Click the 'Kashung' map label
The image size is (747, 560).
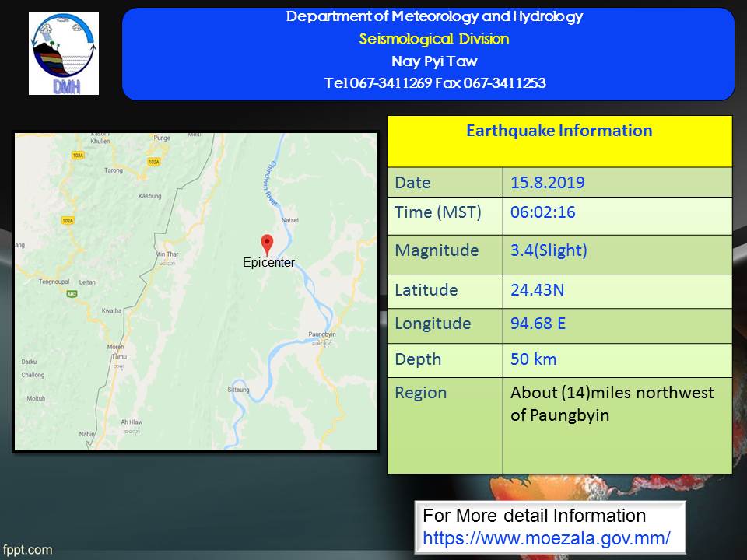149,196
